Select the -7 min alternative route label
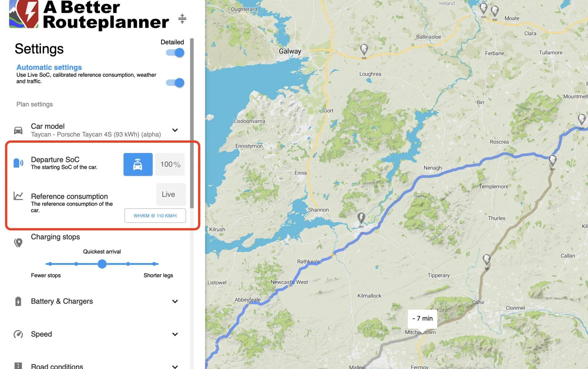 (x=422, y=319)
